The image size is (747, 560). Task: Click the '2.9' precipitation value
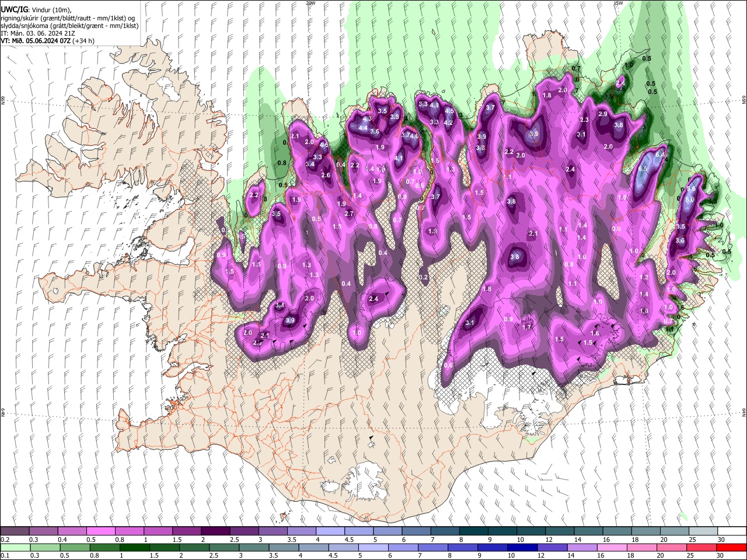(603, 114)
